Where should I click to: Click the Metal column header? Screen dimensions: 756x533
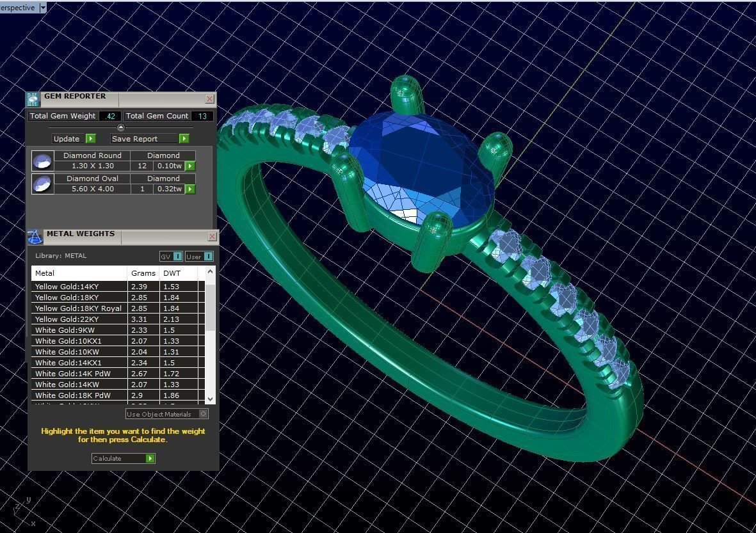(79, 273)
